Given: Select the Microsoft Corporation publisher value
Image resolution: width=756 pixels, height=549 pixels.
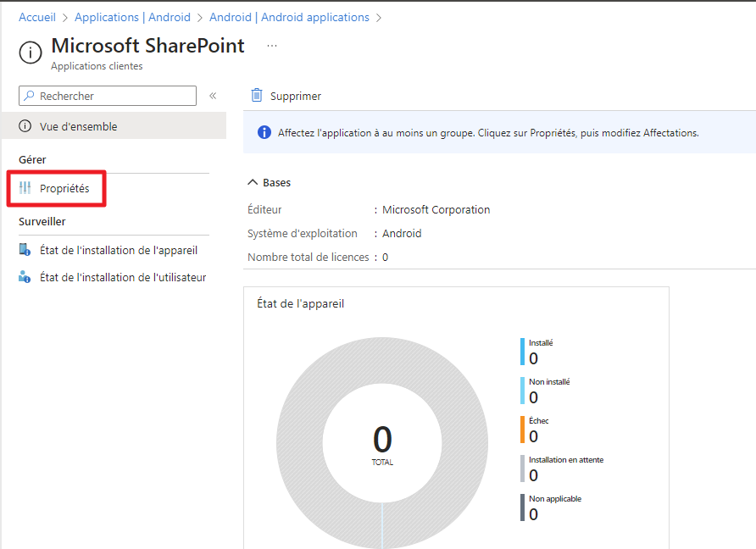Looking at the screenshot, I should click(436, 209).
